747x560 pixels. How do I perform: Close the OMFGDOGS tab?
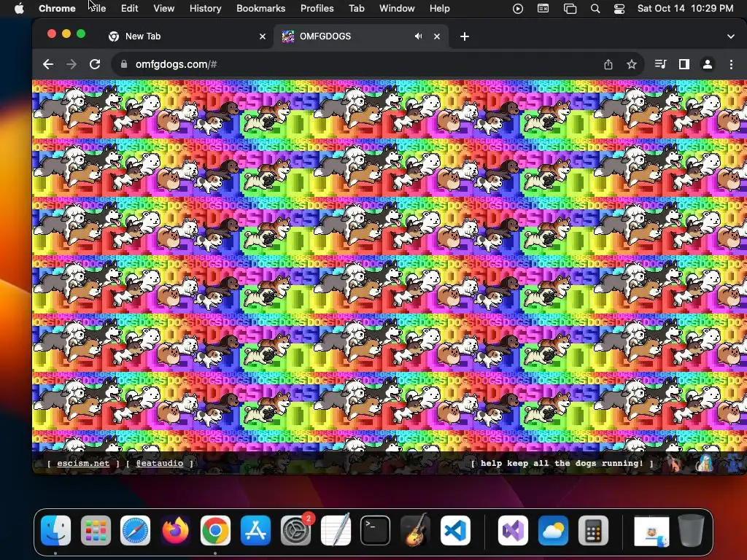437,36
